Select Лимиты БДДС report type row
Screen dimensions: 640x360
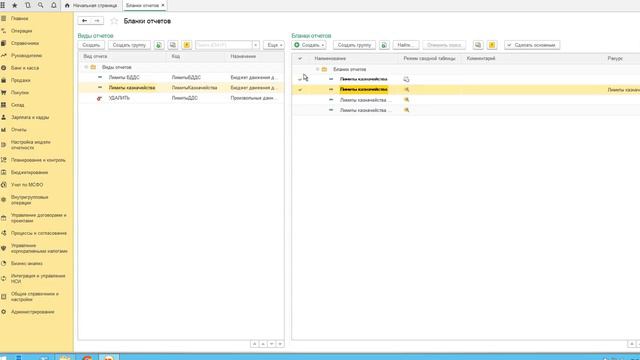click(181, 77)
